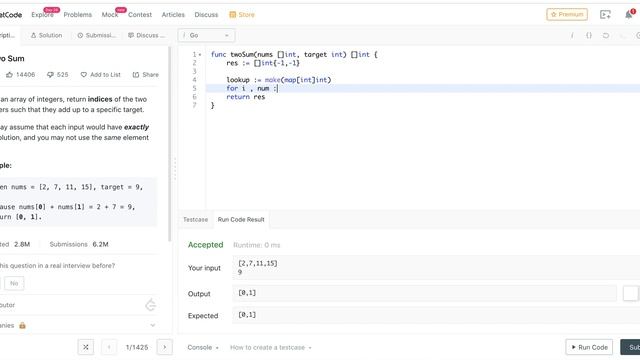640x360 pixels.
Task: Click the Run Code button
Action: click(589, 347)
